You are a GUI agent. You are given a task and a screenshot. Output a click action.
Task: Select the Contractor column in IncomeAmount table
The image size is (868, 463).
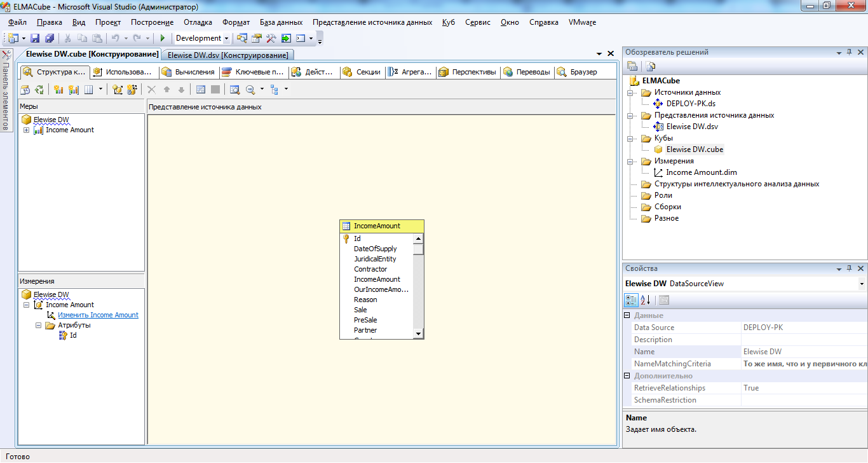pyautogui.click(x=370, y=269)
